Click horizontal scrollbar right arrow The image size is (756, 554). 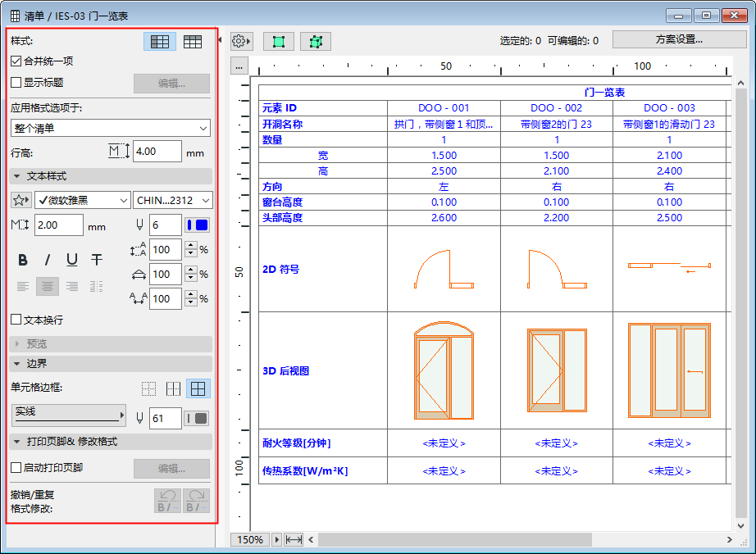[730, 539]
